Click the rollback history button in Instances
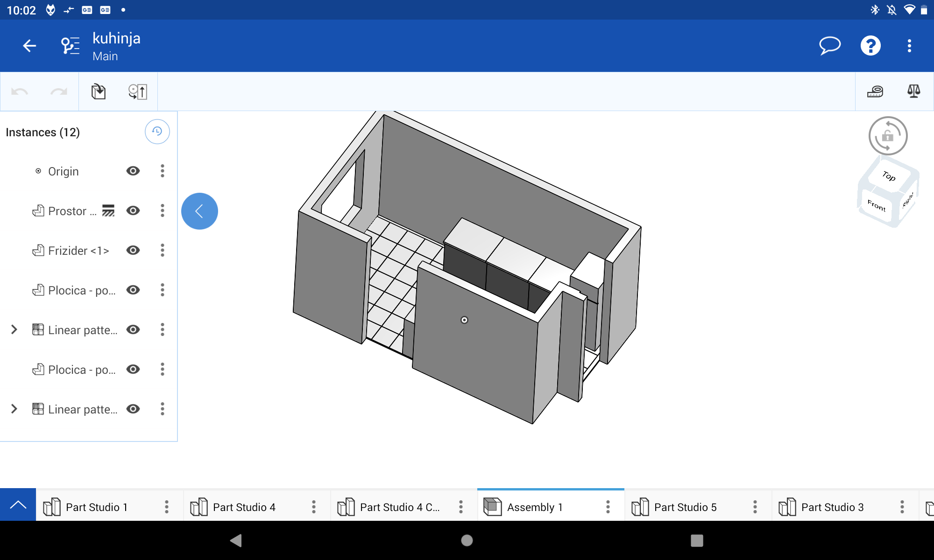This screenshot has width=934, height=560. 157,132
